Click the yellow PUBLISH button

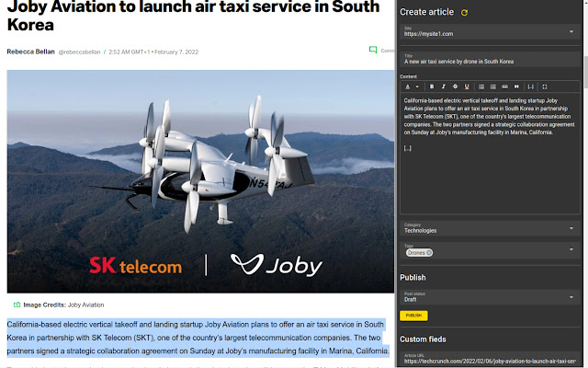pos(413,316)
